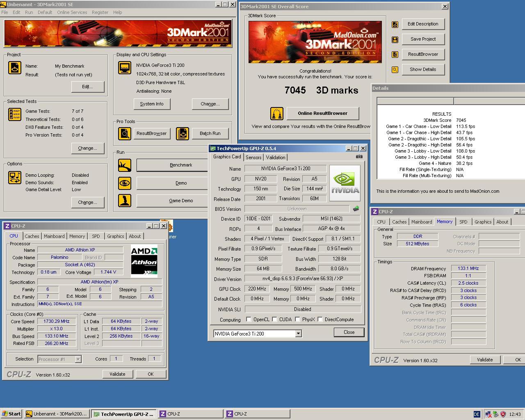
Task: Click the Game Demo joystick icon
Action: click(x=125, y=201)
